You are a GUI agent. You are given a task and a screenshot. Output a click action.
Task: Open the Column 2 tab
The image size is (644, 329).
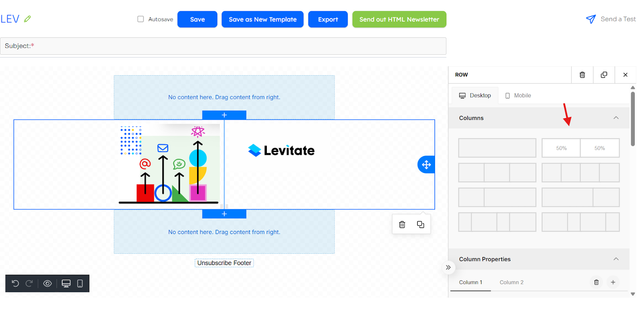click(x=512, y=282)
